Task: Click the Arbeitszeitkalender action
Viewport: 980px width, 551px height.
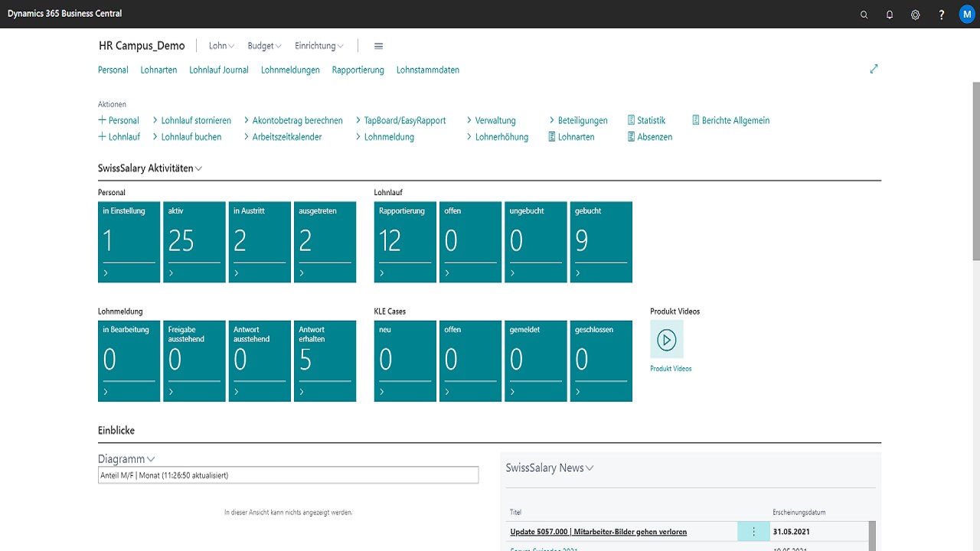Action: point(283,137)
